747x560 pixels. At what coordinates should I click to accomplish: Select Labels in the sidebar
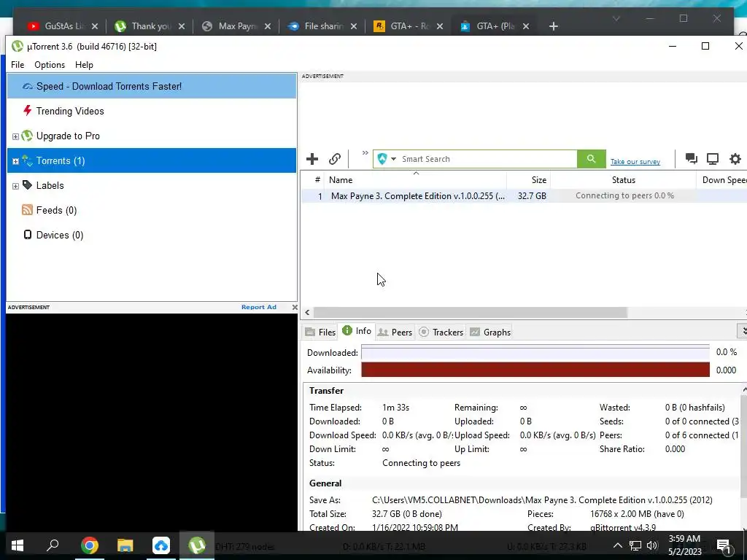point(152,185)
